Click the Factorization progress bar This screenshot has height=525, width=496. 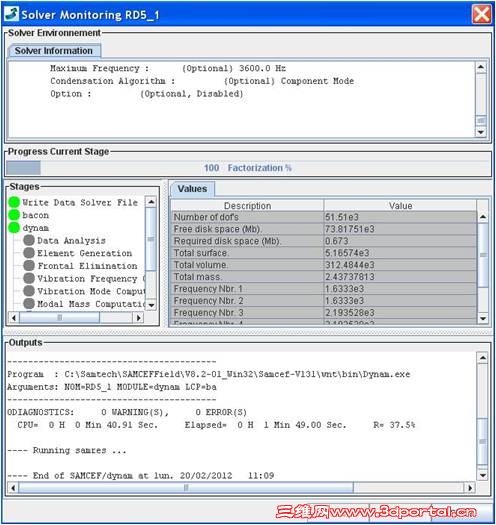tap(248, 168)
